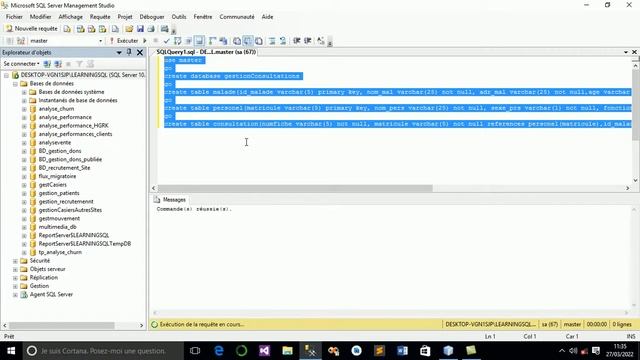Image resolution: width=640 pixels, height=360 pixels.
Task: Open the Déboguer menu
Action: coord(152,17)
